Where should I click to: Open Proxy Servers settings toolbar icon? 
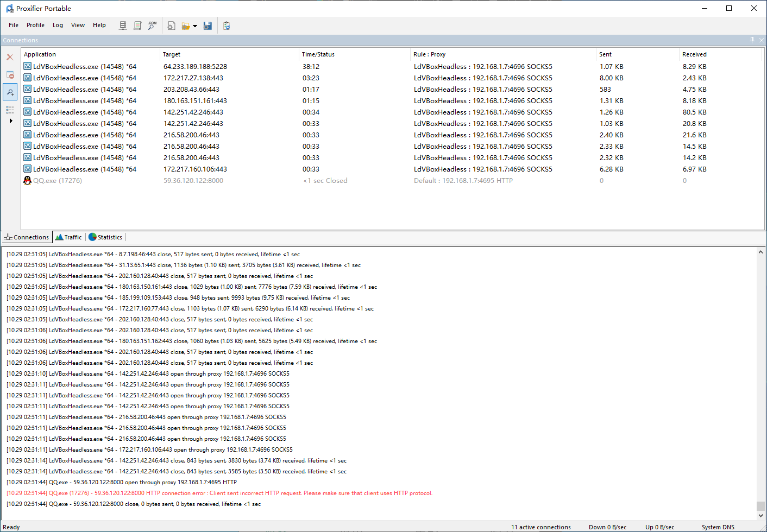pos(123,26)
